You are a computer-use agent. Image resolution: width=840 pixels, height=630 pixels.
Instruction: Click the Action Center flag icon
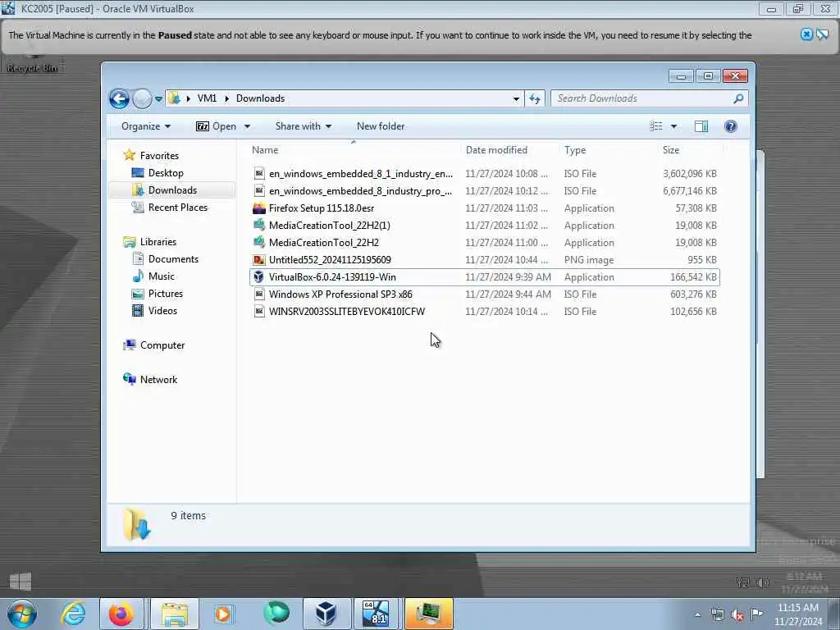point(756,614)
